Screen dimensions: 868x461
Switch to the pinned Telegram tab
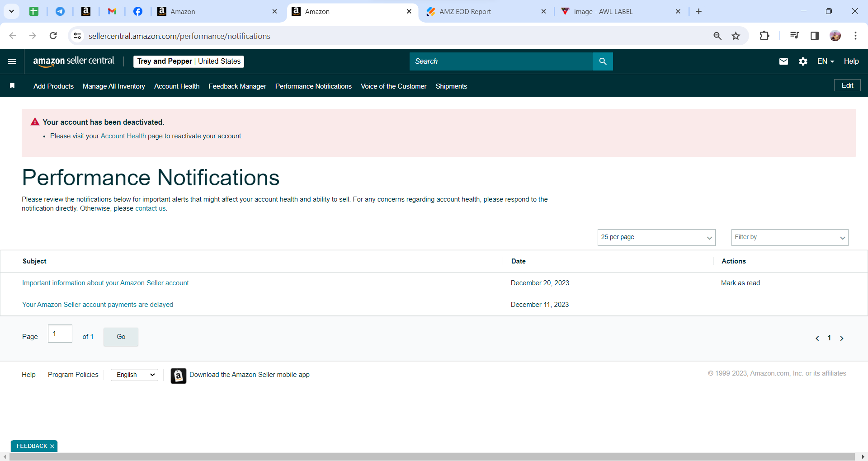[x=60, y=11]
